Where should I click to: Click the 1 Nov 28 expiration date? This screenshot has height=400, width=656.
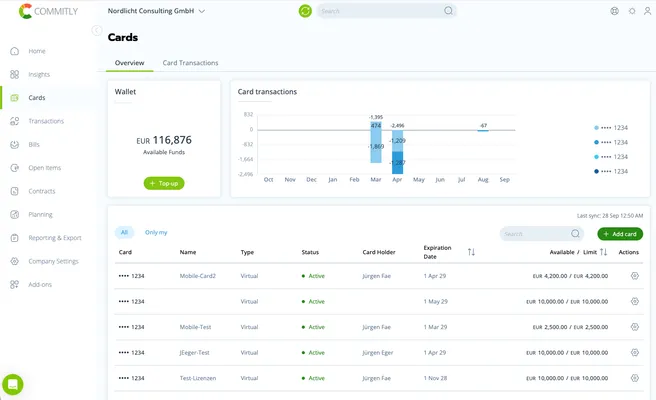click(435, 378)
